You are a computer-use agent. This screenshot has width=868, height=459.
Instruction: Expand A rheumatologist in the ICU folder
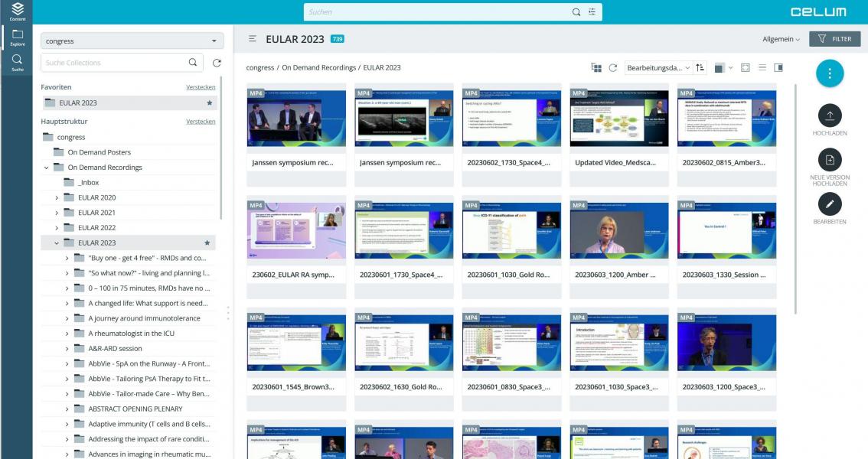tap(67, 334)
